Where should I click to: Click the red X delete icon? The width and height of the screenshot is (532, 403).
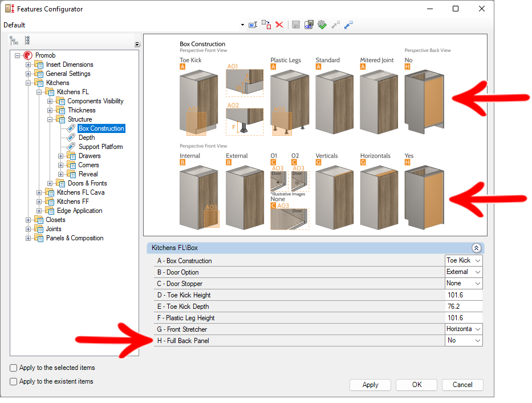(x=279, y=25)
